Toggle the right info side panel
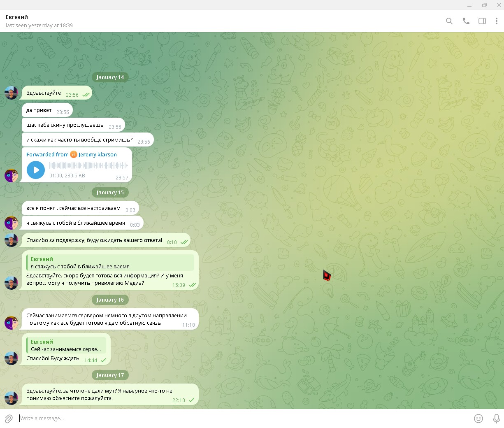Screen dimensions: 504x428 coord(482,21)
